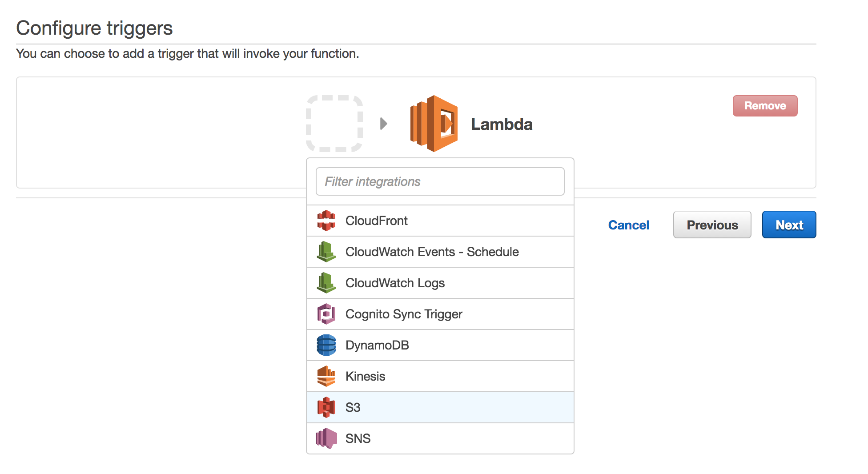Select the dashed empty trigger placeholder
868x474 pixels.
(x=334, y=124)
